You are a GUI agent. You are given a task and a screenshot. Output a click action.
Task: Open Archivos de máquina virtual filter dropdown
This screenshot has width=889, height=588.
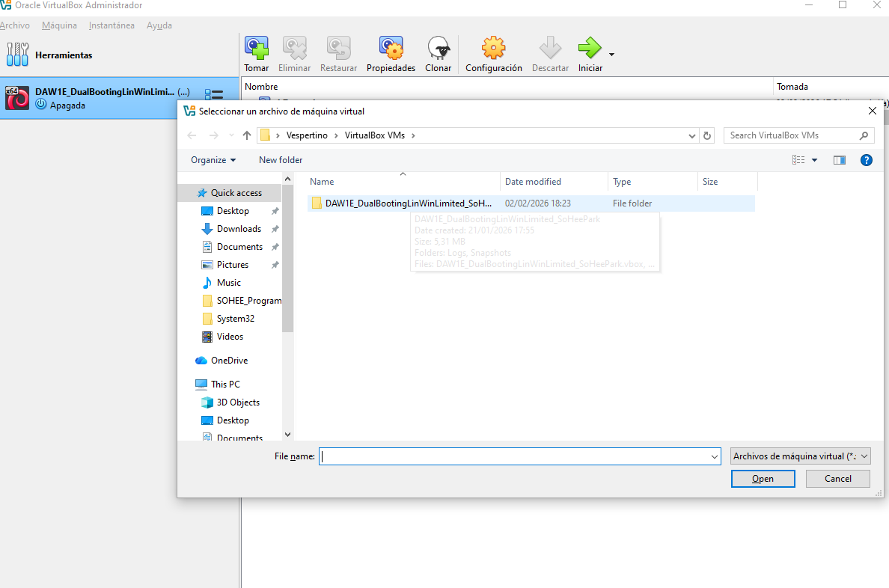tap(800, 456)
